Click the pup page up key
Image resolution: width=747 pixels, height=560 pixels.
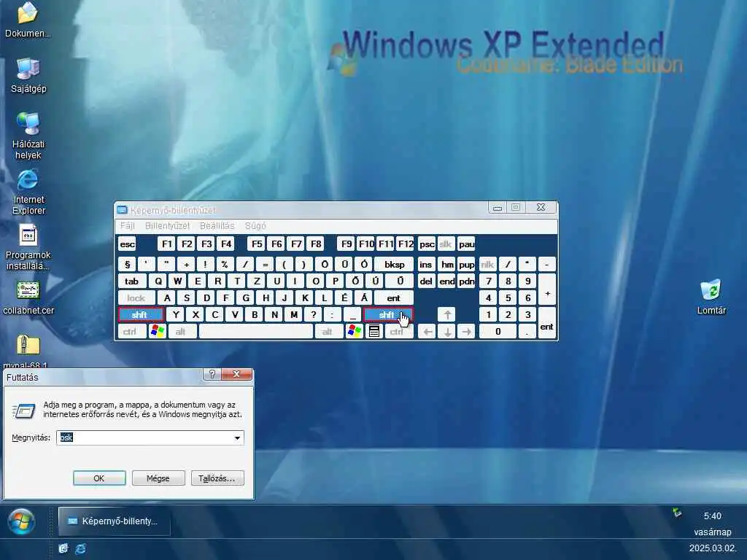tap(466, 264)
